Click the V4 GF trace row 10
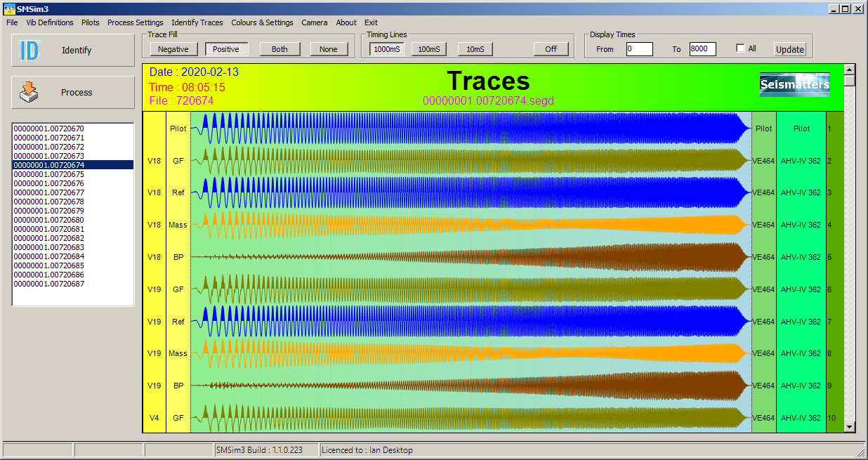 [471, 418]
